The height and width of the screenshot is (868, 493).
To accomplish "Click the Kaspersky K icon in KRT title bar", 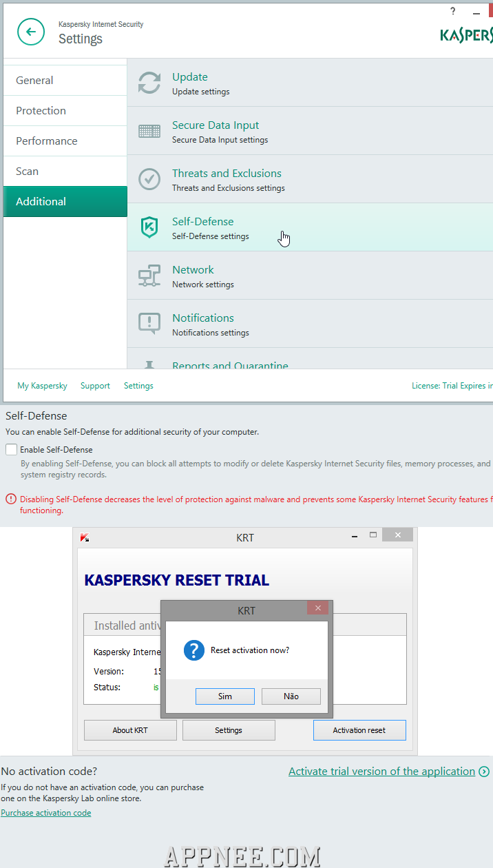I will click(x=85, y=538).
